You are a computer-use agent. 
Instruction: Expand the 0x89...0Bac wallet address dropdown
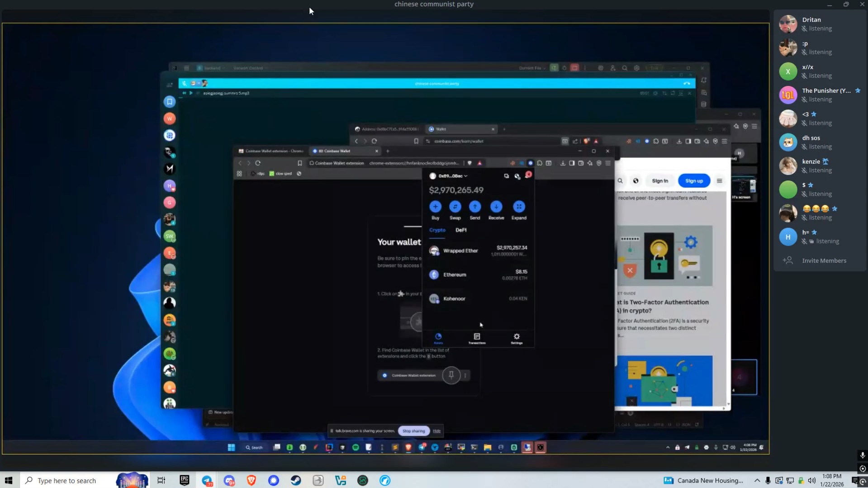click(x=452, y=176)
